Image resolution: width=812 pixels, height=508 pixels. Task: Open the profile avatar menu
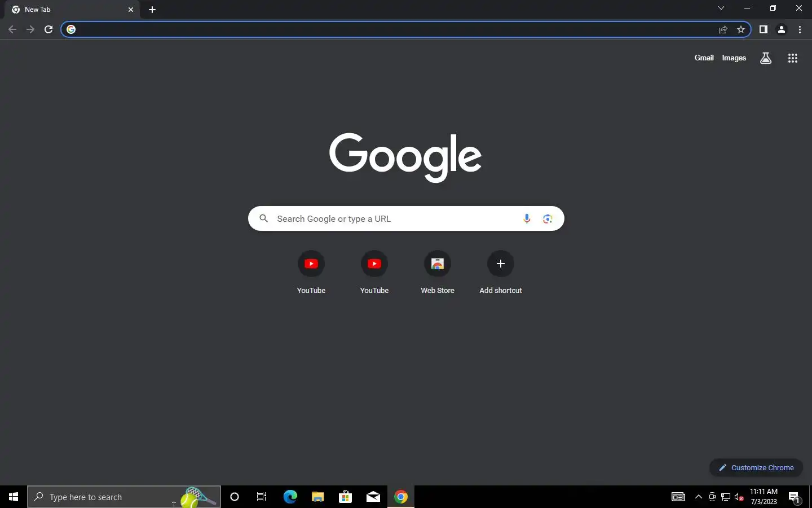tap(782, 29)
